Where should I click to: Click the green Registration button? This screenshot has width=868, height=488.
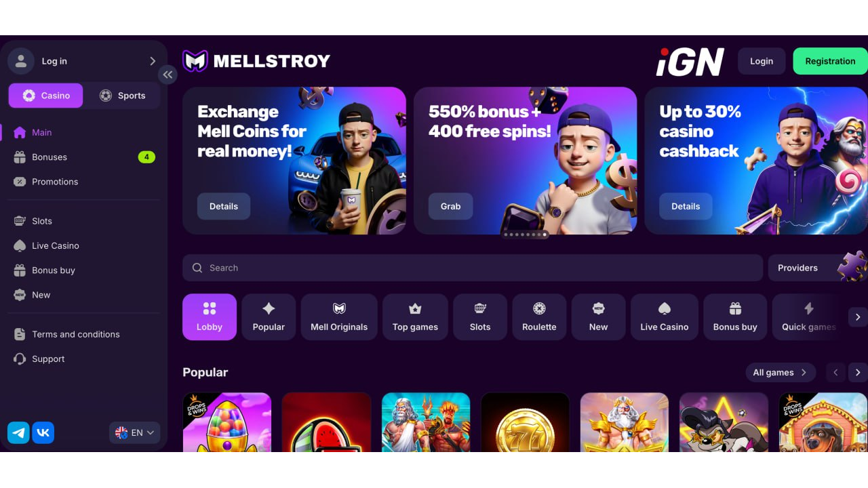[x=830, y=61]
